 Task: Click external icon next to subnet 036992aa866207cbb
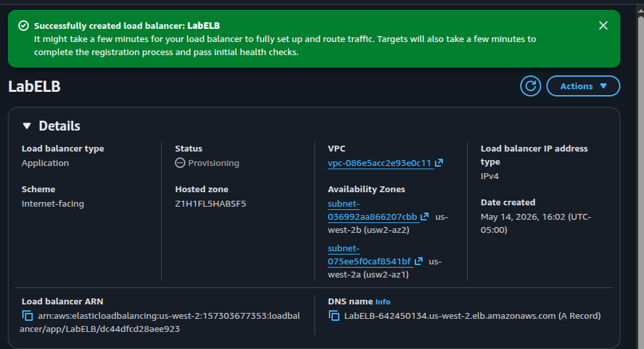point(425,216)
